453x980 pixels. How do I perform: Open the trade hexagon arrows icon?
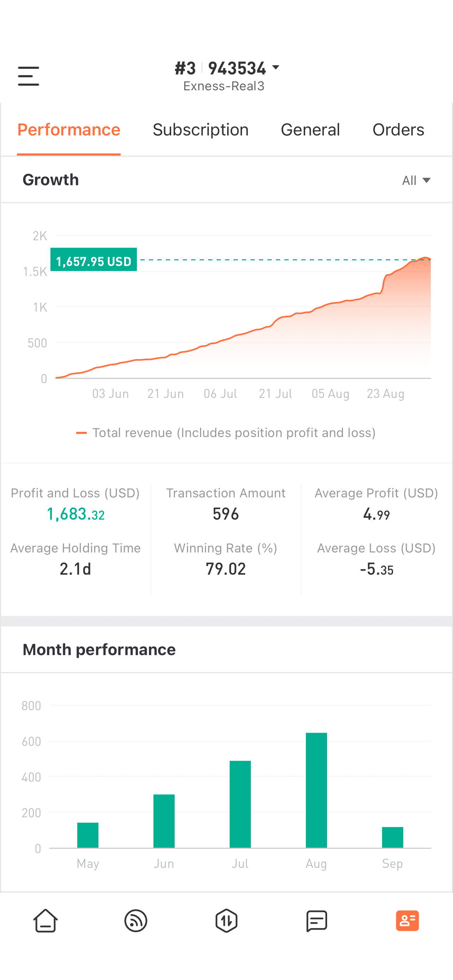click(x=226, y=921)
